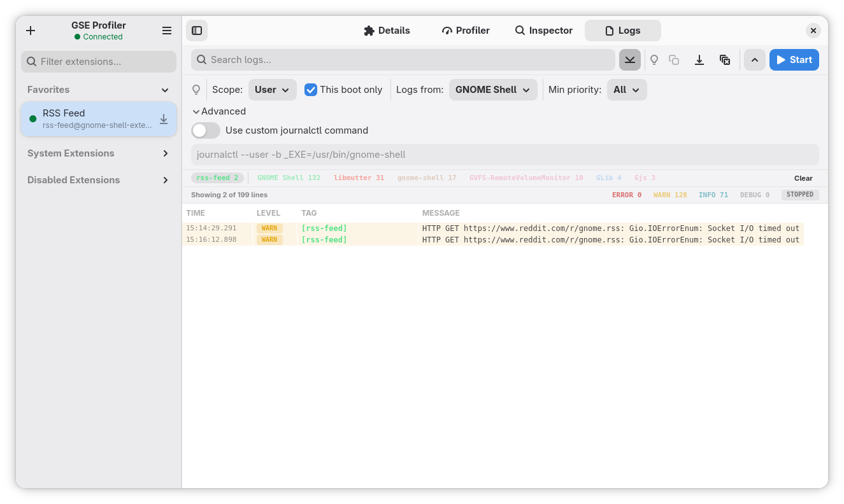The width and height of the screenshot is (844, 504).
Task: Download the RSS Feed extension
Action: 164,119
